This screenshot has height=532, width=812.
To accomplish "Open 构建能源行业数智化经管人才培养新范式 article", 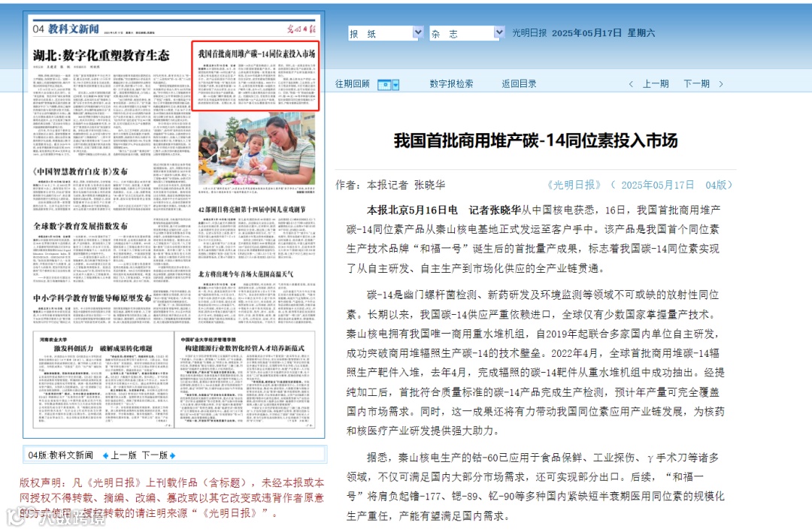I will (x=245, y=349).
